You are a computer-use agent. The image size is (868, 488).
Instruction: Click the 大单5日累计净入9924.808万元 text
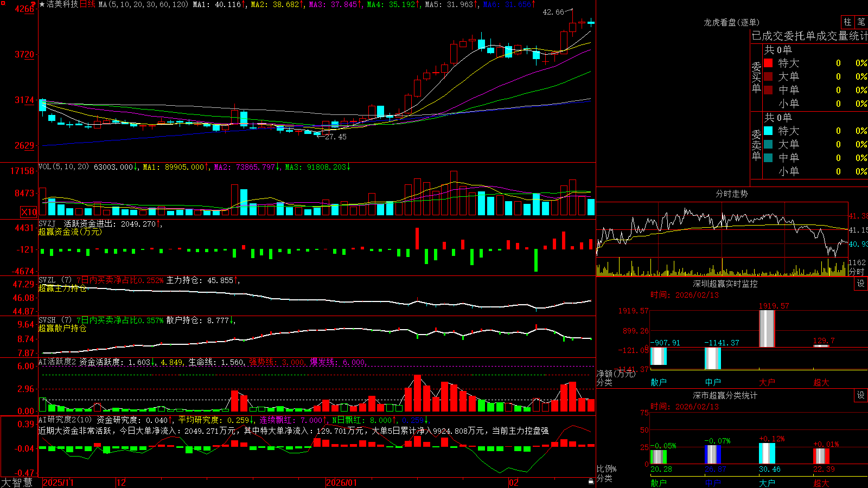(x=427, y=431)
